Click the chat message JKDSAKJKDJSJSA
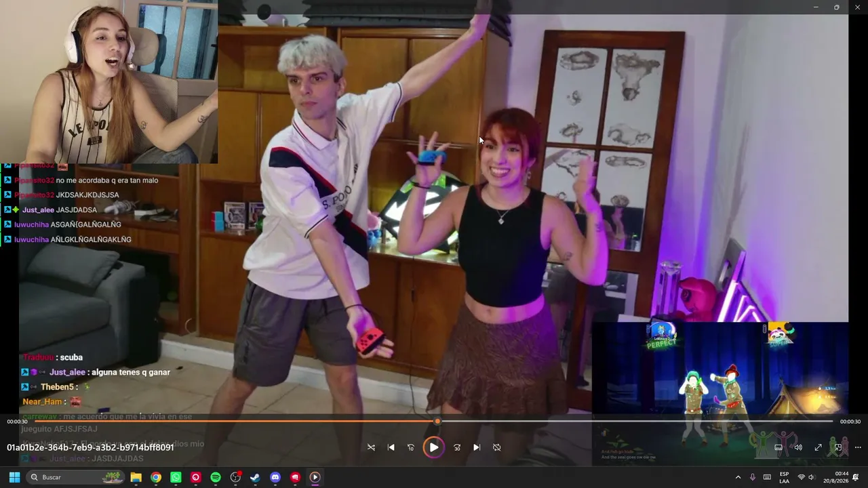The width and height of the screenshot is (868, 488). pos(87,195)
